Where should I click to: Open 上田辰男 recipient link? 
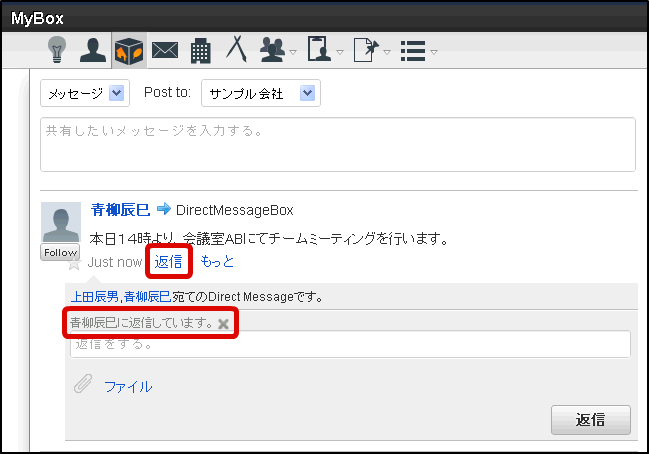click(x=95, y=297)
